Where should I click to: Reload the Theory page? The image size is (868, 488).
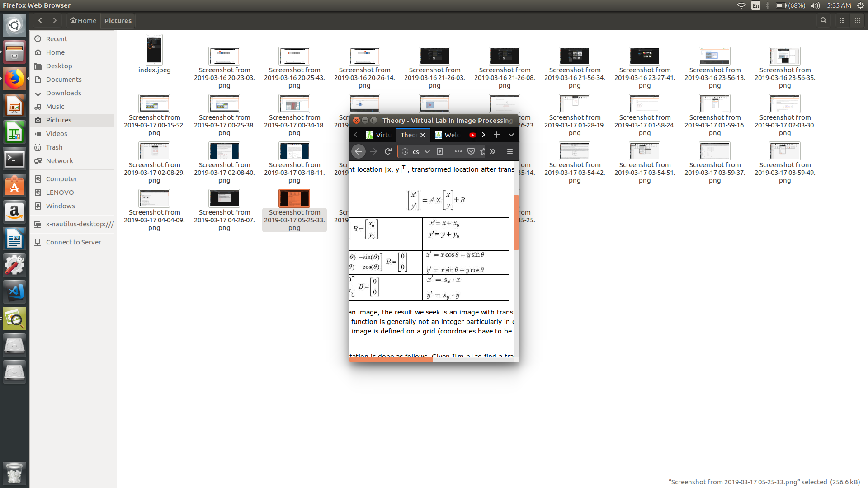point(388,151)
